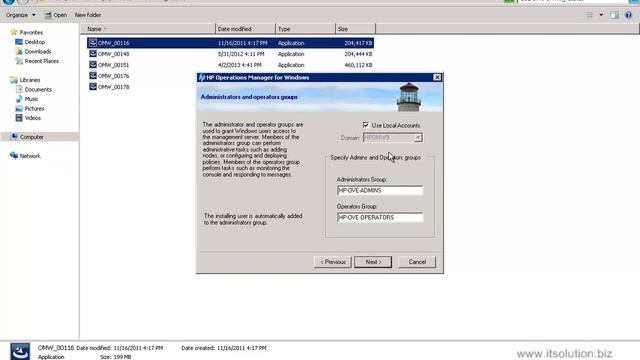Uncheck Use Local Accounts checkbox
The image size is (640, 360).
point(366,125)
